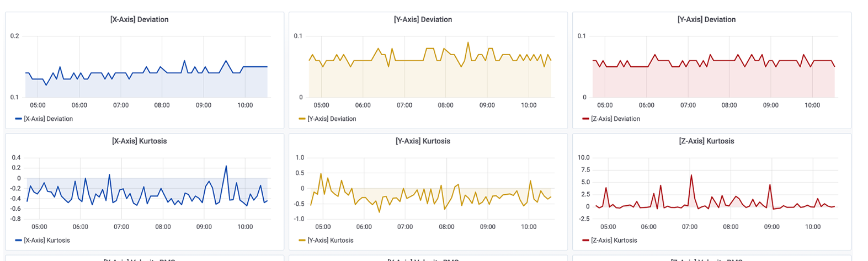868x261 pixels.
Task: Toggle the [X-Axis] Kurtosis legend series label
Action: click(46, 241)
